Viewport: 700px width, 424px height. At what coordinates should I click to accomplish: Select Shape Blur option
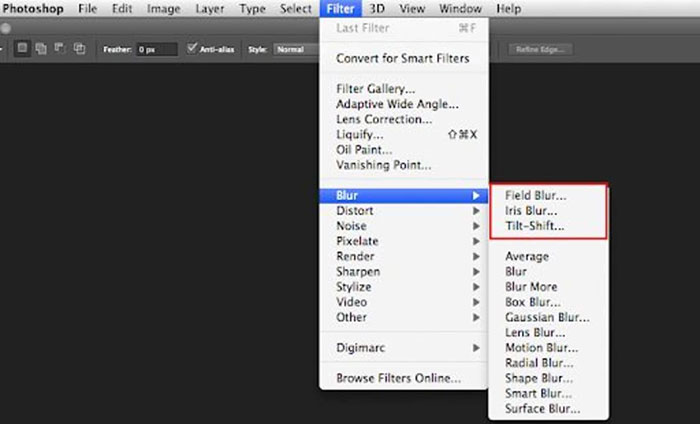[x=549, y=378]
